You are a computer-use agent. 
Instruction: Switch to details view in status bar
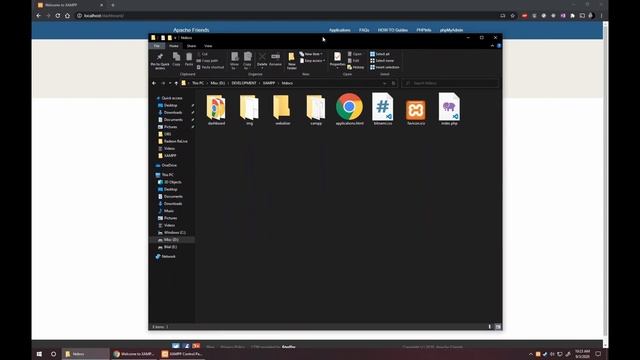490,327
